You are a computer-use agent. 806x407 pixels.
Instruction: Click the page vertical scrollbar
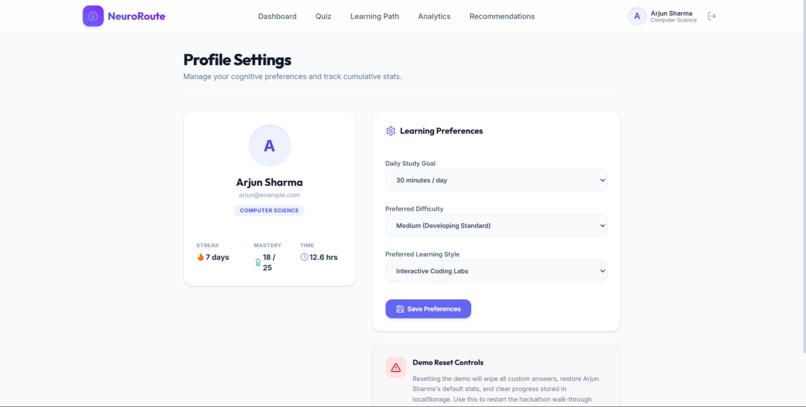(x=803, y=176)
